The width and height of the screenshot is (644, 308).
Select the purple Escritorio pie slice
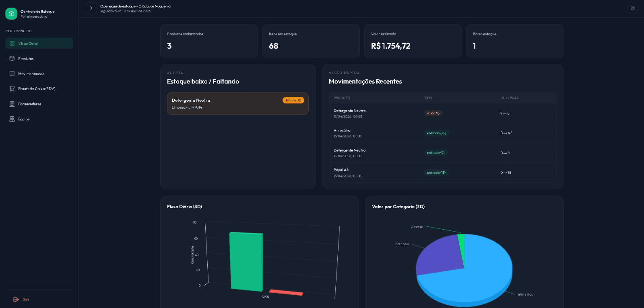pos(439,255)
